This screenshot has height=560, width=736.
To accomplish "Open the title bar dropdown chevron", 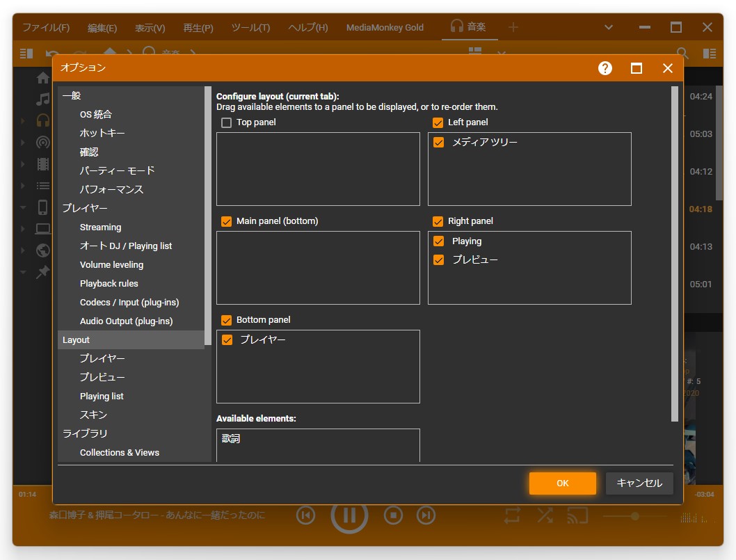I will 608,27.
